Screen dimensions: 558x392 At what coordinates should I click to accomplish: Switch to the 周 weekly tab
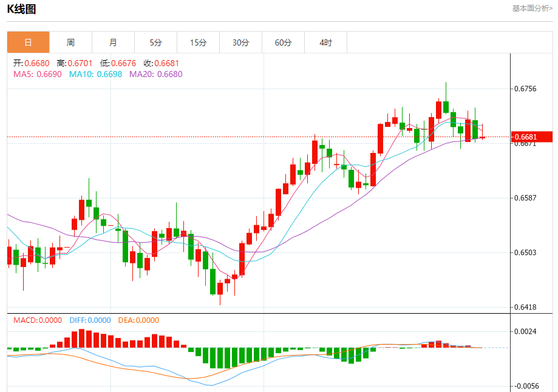click(x=70, y=42)
